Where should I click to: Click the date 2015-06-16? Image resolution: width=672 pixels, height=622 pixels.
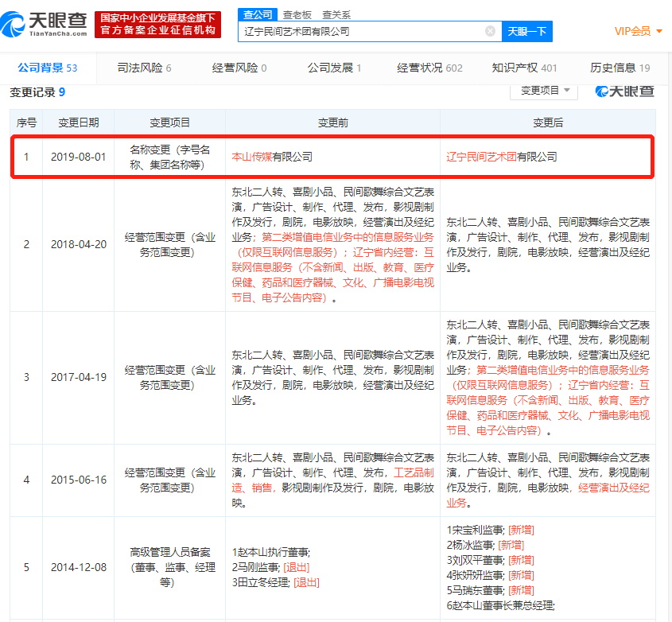coord(79,480)
